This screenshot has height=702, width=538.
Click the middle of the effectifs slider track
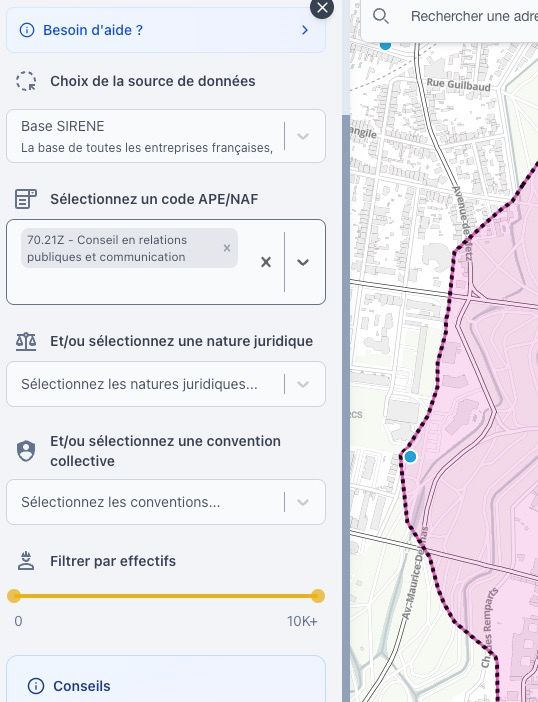point(166,596)
